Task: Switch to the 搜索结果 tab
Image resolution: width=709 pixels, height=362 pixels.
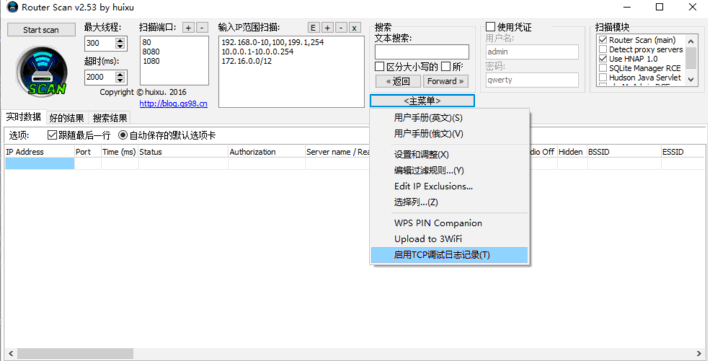Action: pos(110,118)
